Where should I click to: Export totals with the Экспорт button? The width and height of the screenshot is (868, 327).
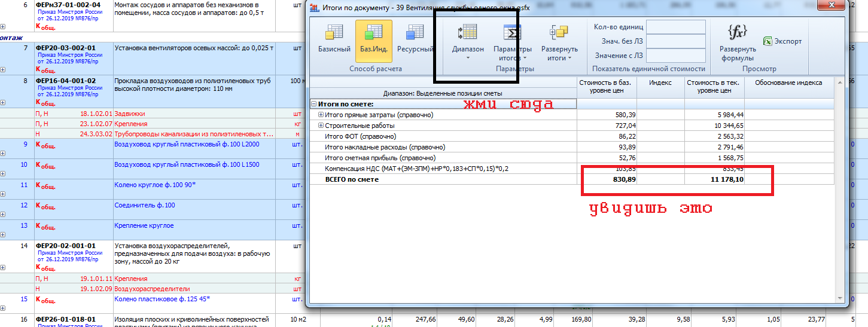pos(782,41)
